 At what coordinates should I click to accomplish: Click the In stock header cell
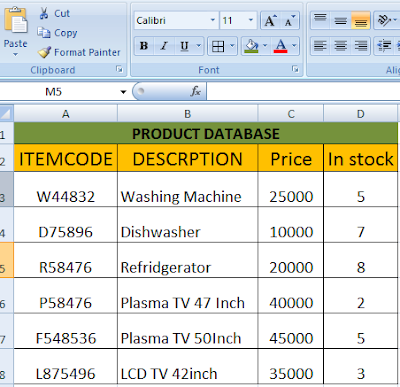click(361, 158)
